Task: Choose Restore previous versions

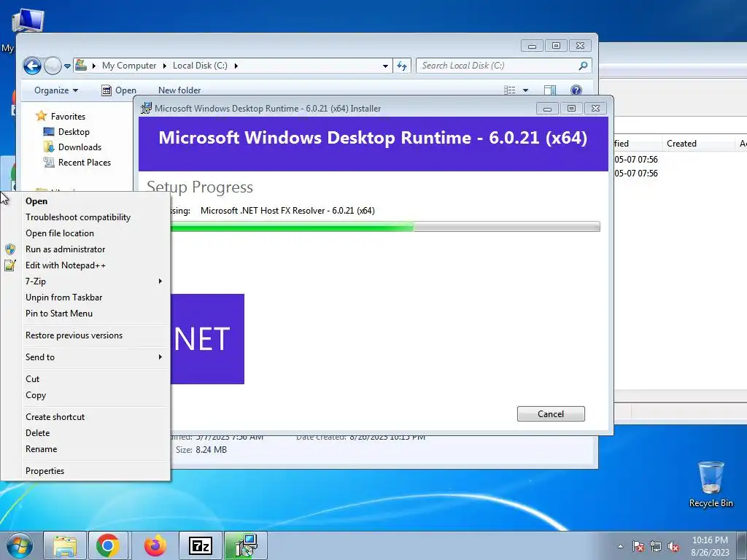Action: (74, 335)
